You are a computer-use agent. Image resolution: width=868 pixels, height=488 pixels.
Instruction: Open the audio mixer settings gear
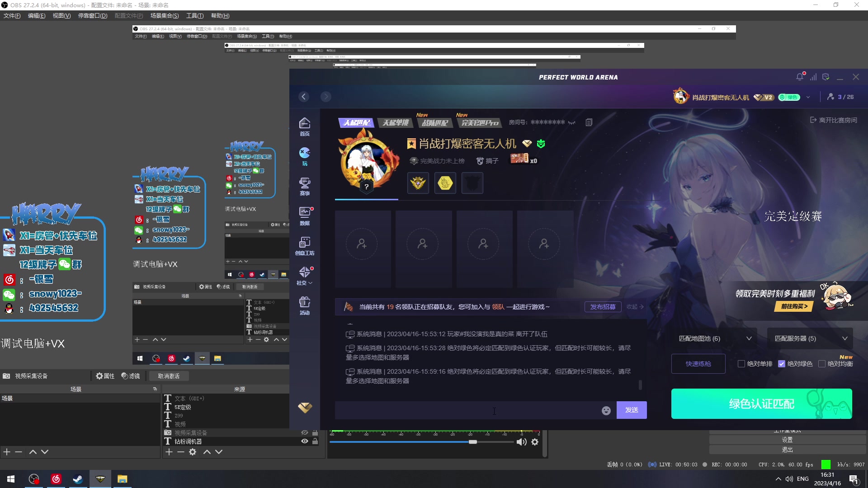pos(535,442)
